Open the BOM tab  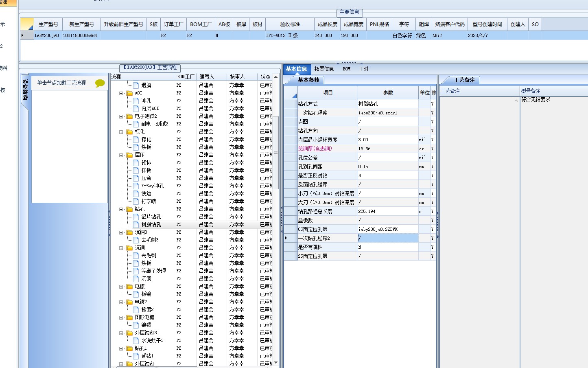(x=347, y=69)
